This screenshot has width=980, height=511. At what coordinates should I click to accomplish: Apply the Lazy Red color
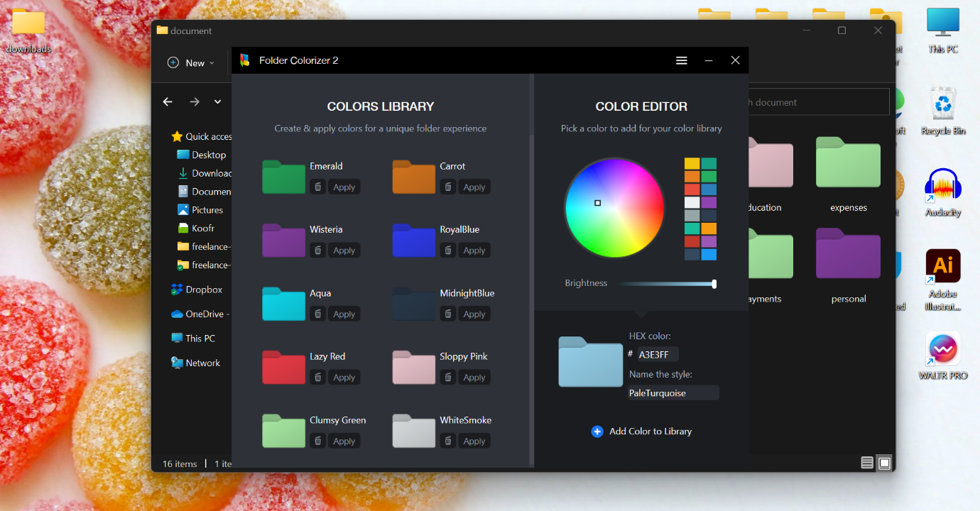point(344,377)
